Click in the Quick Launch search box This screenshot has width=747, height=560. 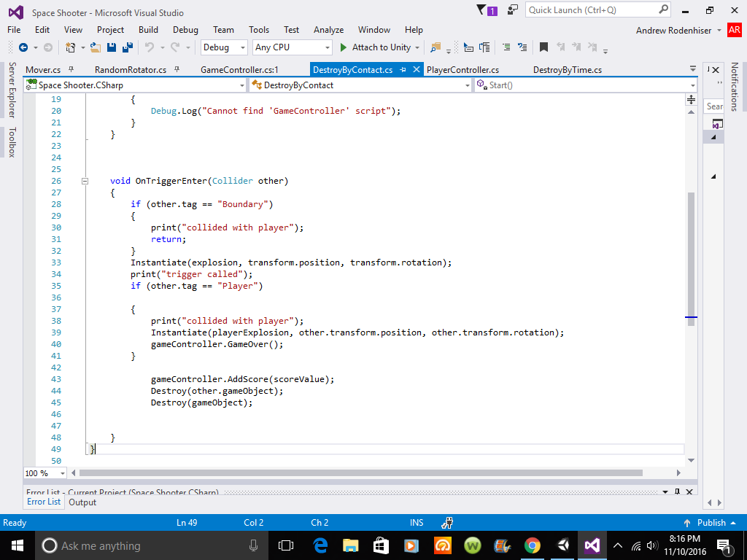pyautogui.click(x=591, y=10)
